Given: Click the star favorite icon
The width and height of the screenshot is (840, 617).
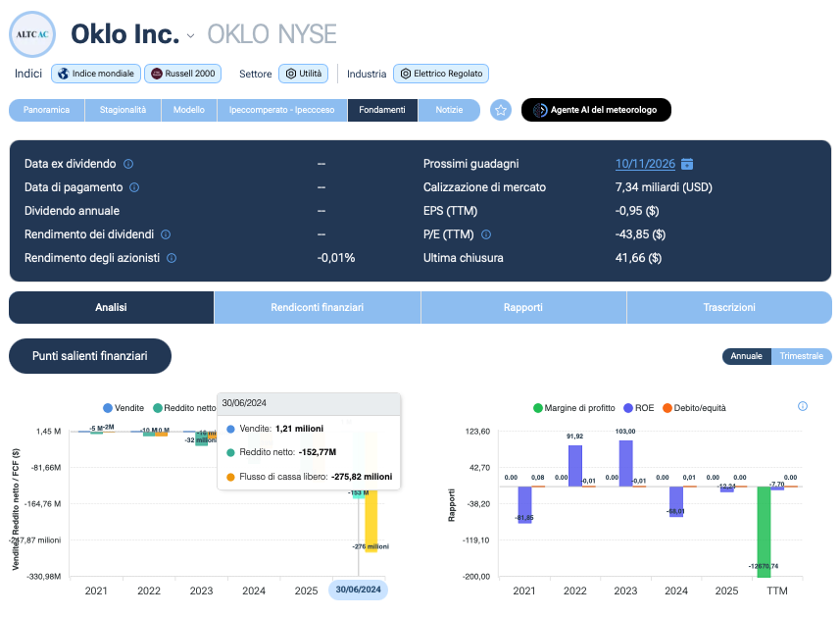Looking at the screenshot, I should [500, 110].
